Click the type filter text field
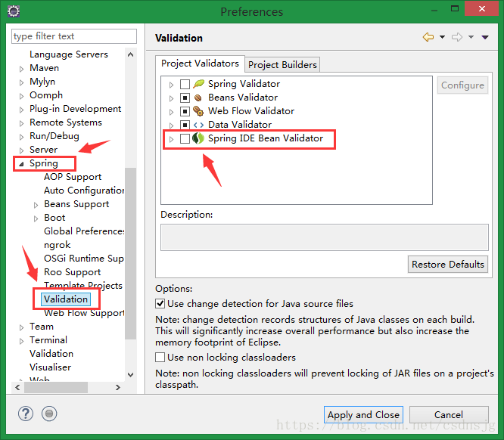This screenshot has height=440, width=504. tap(74, 36)
